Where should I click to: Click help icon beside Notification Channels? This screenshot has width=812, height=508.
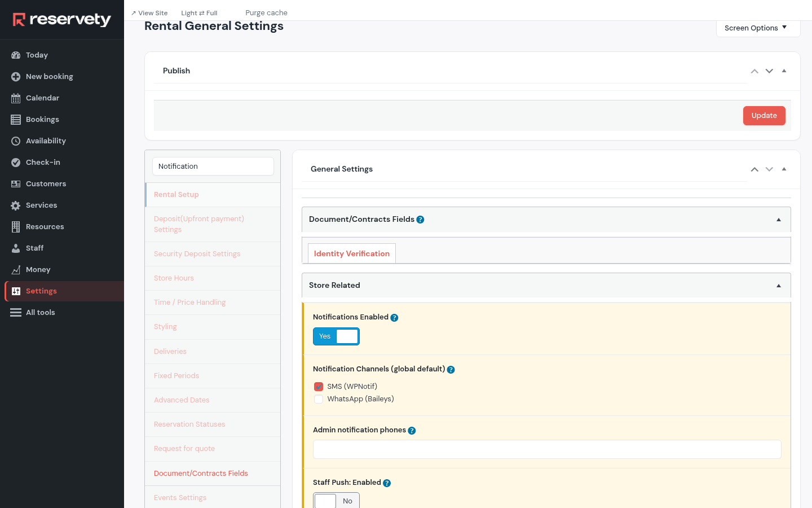pos(451,370)
